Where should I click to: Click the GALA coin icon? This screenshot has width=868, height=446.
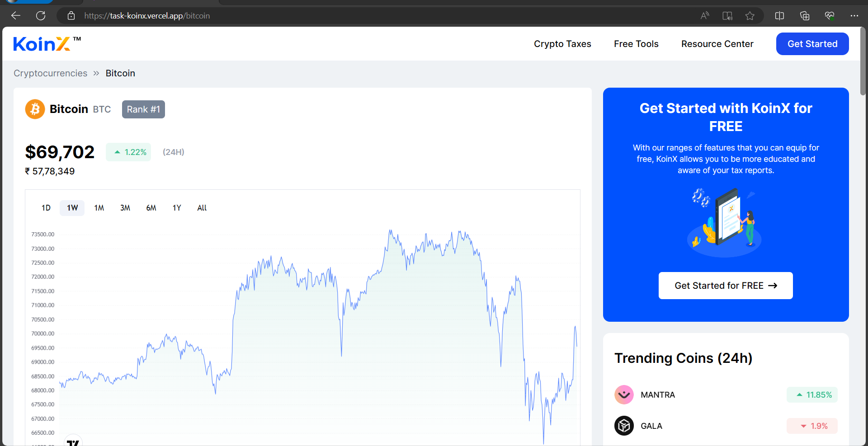(x=624, y=426)
